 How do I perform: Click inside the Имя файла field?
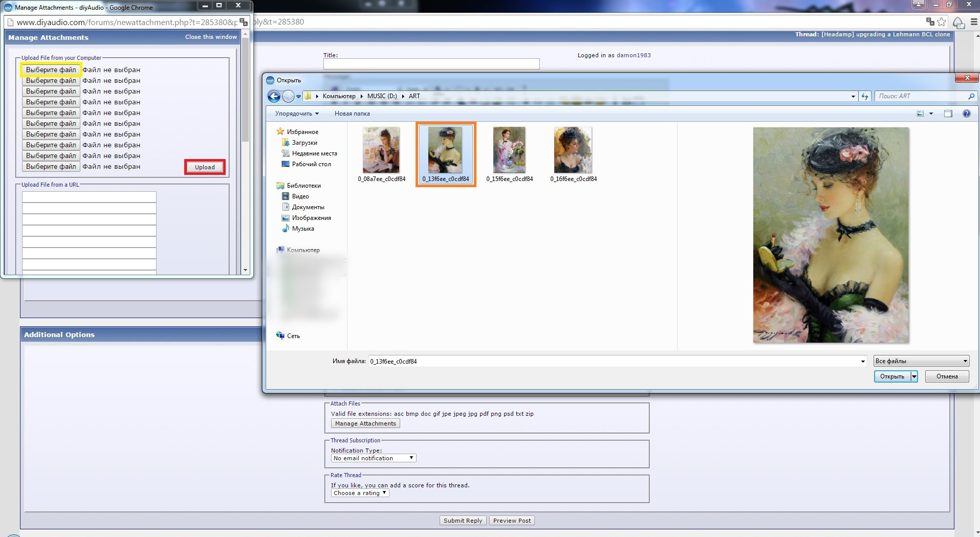[x=614, y=362]
